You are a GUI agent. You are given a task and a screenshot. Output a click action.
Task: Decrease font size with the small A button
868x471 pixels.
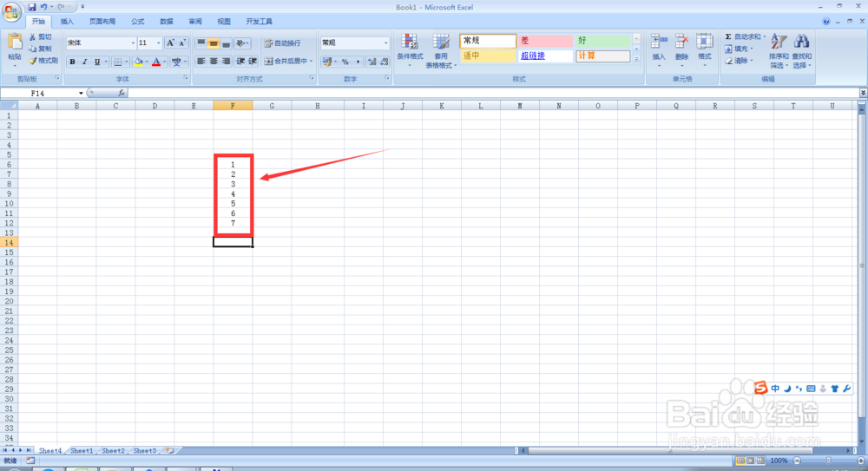182,43
